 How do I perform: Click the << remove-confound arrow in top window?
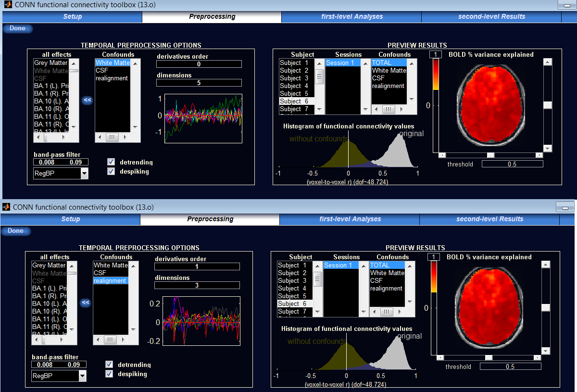(x=87, y=100)
